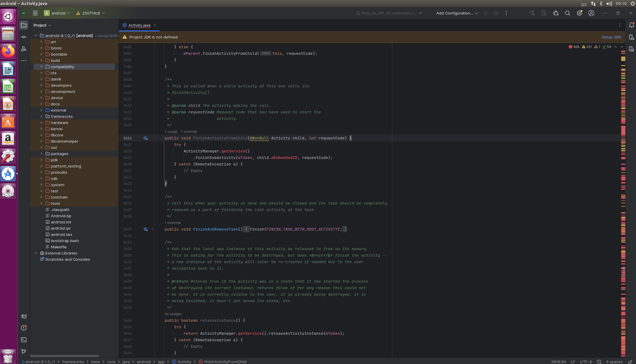Click the main hamburger menu icon
636x364 pixels.
click(35, 13)
